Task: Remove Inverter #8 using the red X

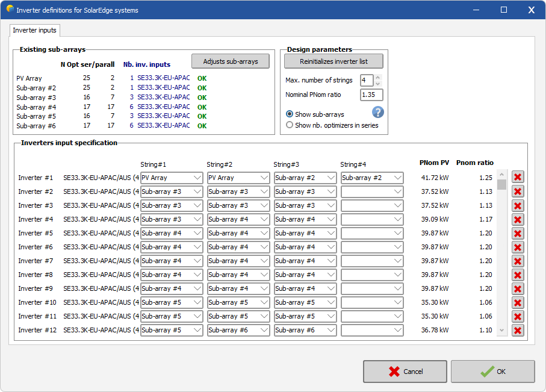Action: pos(518,275)
